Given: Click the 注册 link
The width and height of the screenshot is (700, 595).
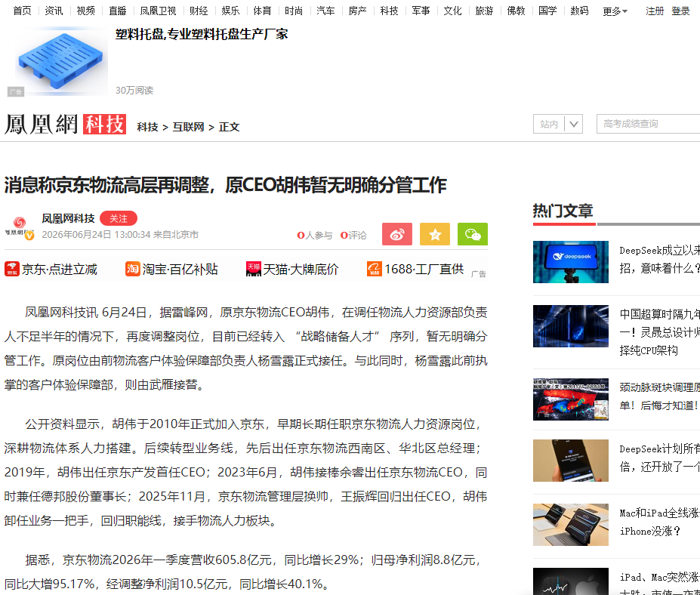Looking at the screenshot, I should pos(655,11).
